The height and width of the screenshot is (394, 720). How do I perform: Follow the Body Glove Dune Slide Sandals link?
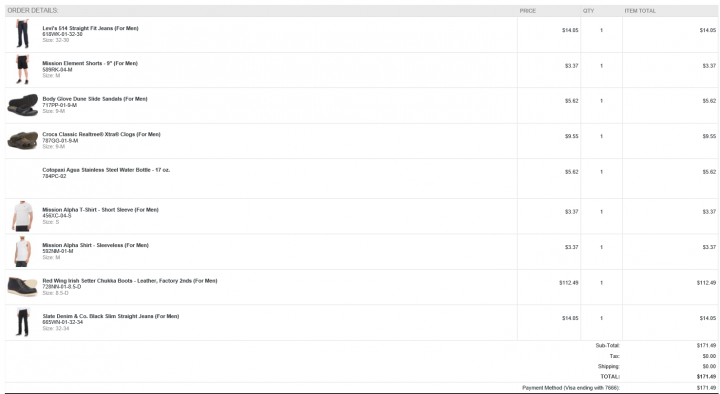[x=95, y=99]
